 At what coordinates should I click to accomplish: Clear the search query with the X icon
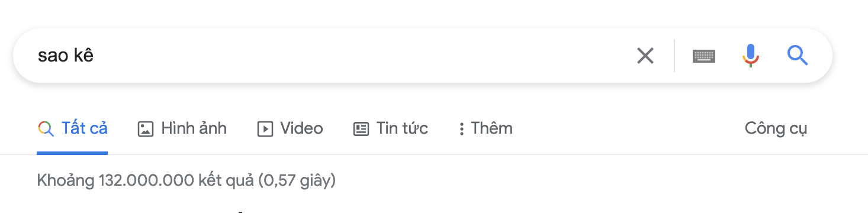(x=645, y=56)
